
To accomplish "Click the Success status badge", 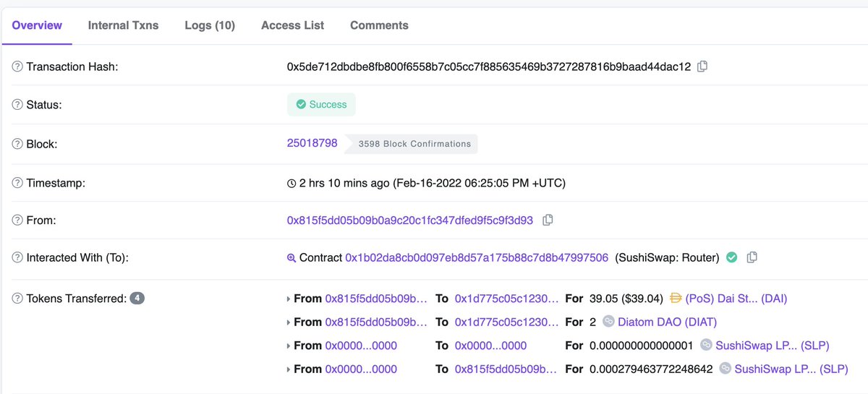I will pos(321,104).
